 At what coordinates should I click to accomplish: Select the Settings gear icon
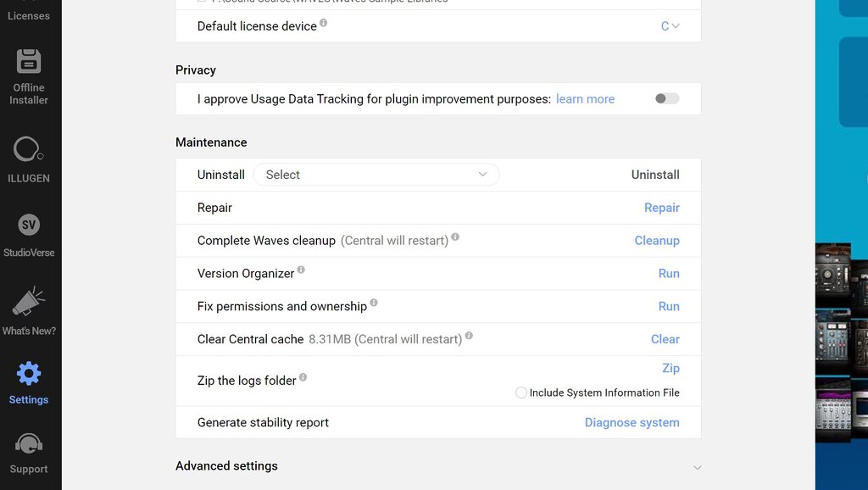tap(29, 374)
